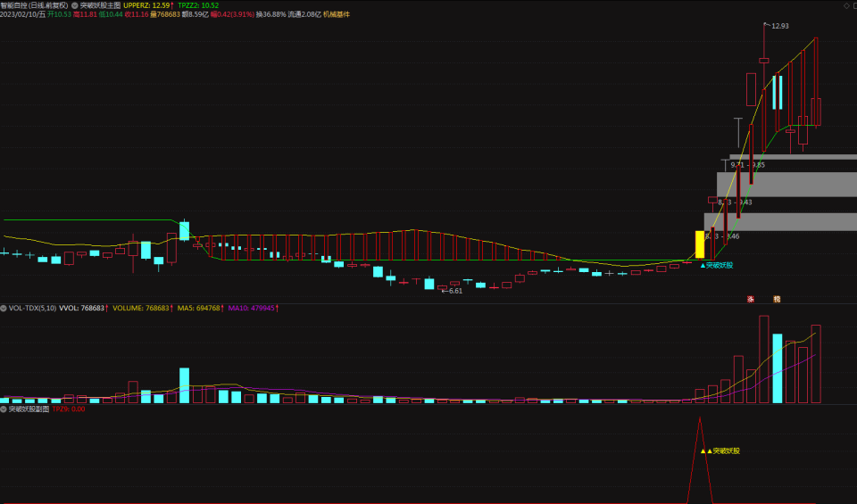
Task: Click the gap zone label ending in 8.46
Action: coord(722,236)
